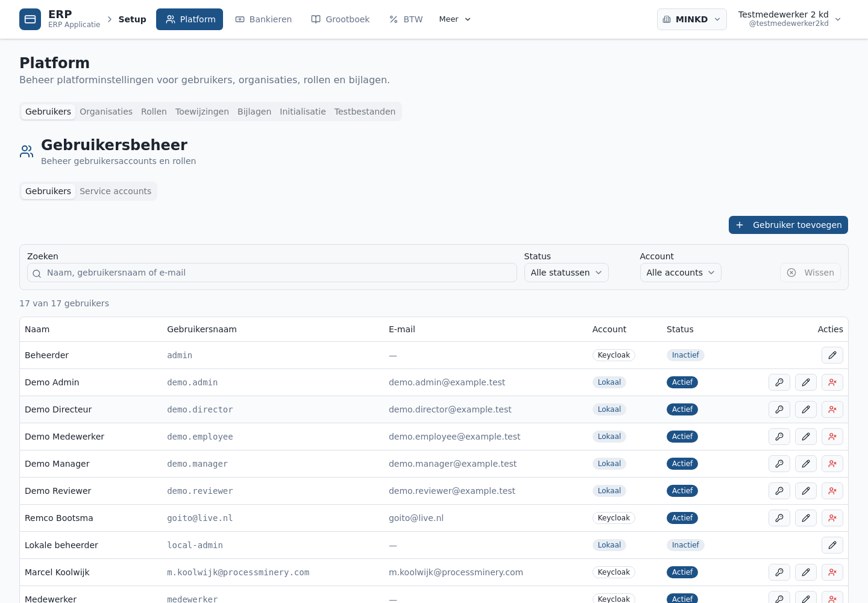868x603 pixels.
Task: Switch to the Organisaties tab
Action: click(x=106, y=112)
